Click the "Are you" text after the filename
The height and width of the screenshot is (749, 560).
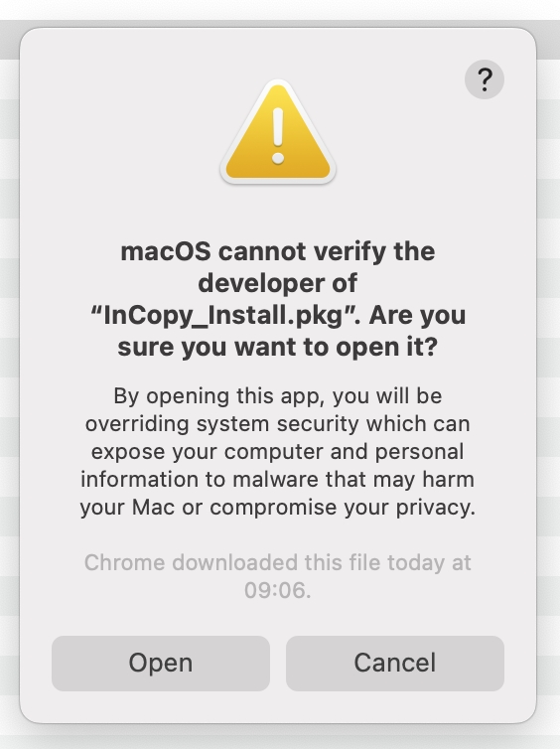pyautogui.click(x=417, y=315)
